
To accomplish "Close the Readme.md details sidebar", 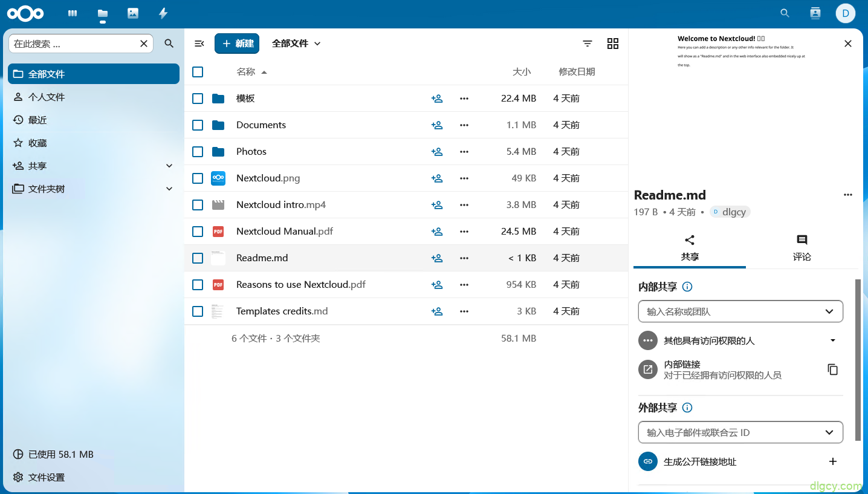I will [x=848, y=44].
